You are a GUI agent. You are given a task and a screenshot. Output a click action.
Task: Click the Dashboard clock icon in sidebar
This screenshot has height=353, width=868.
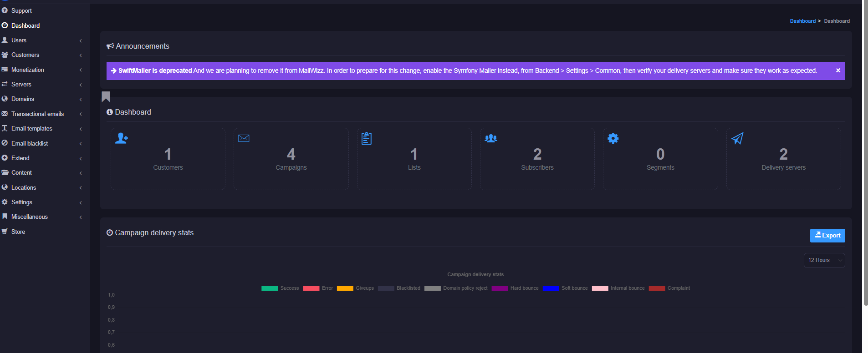tap(5, 25)
